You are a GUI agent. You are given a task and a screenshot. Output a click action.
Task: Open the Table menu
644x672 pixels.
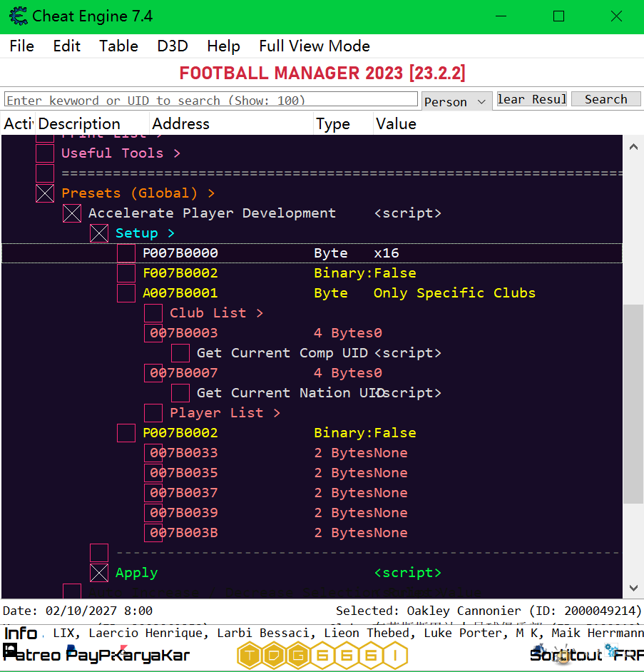click(x=118, y=46)
